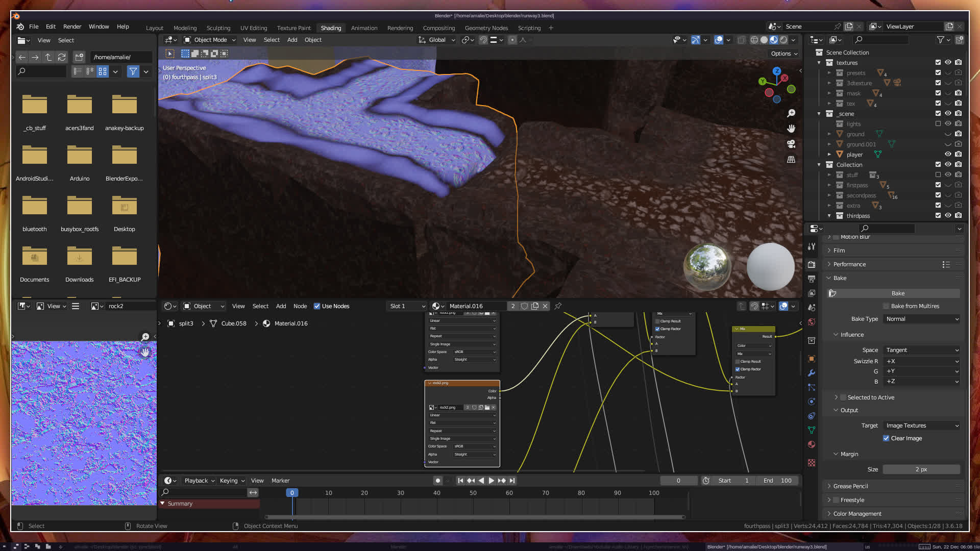The height and width of the screenshot is (551, 980).
Task: Switch to orthographic grid view icon
Action: click(791, 160)
